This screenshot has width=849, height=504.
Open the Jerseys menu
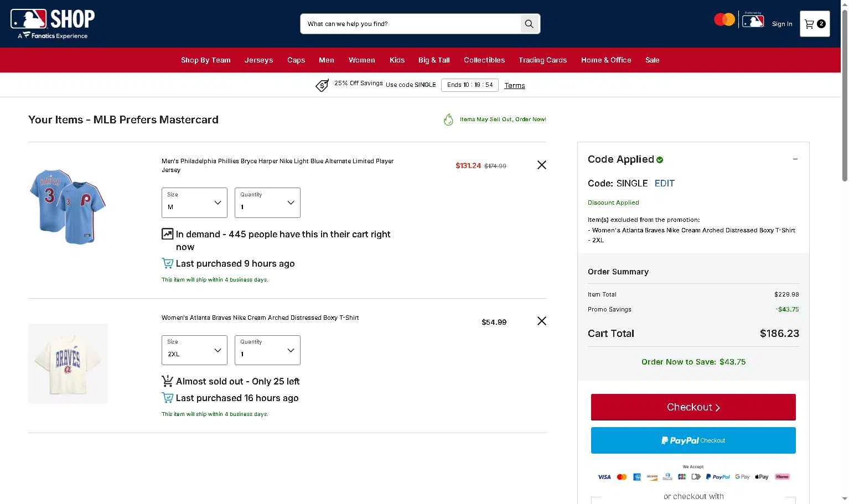click(x=259, y=60)
